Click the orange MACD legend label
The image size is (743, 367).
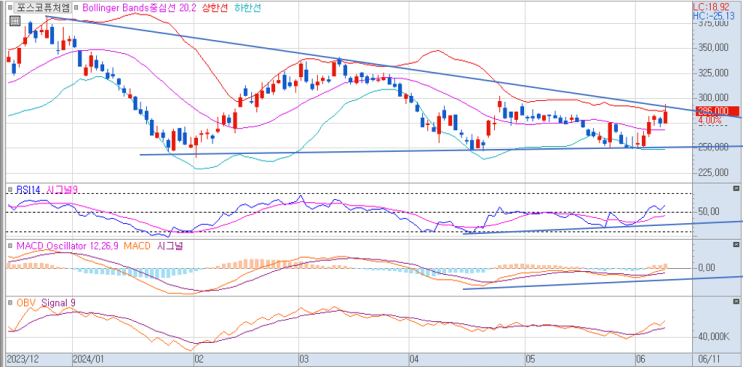[136, 246]
